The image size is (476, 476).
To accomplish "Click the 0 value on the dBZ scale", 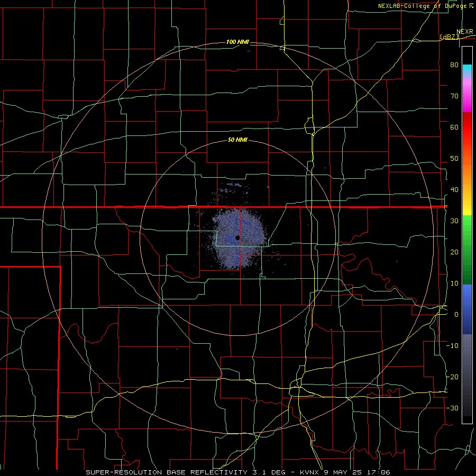I will [456, 315].
